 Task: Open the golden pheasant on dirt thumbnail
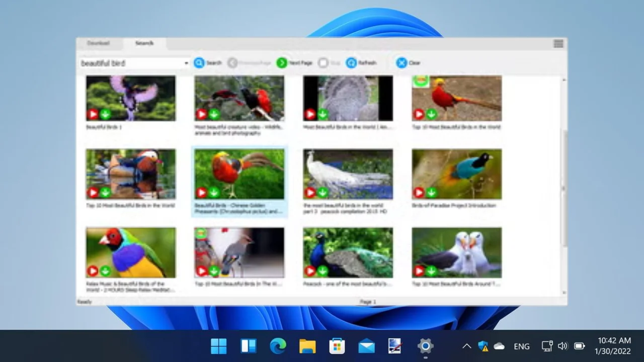457,98
